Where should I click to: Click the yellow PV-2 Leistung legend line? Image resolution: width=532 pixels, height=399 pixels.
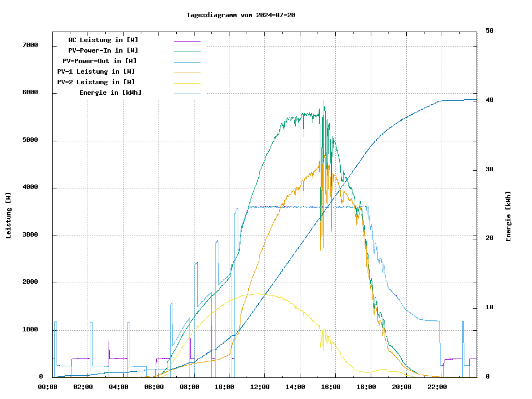coord(187,83)
